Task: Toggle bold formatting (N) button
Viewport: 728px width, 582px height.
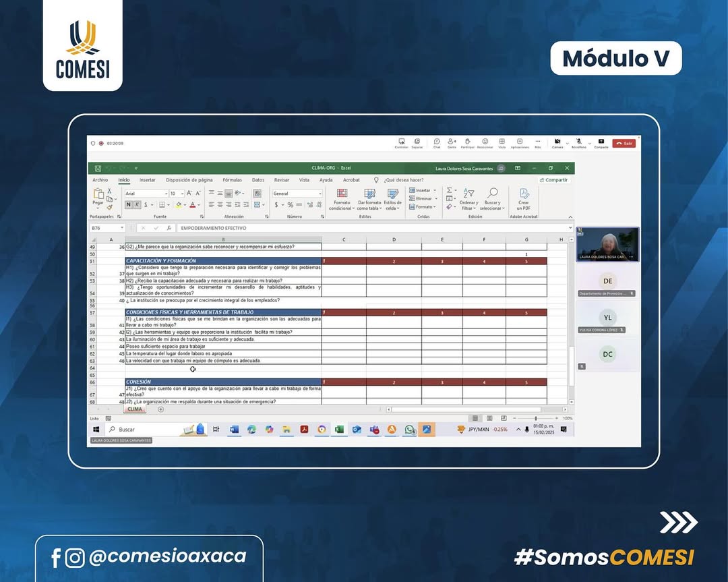Action: pyautogui.click(x=127, y=204)
